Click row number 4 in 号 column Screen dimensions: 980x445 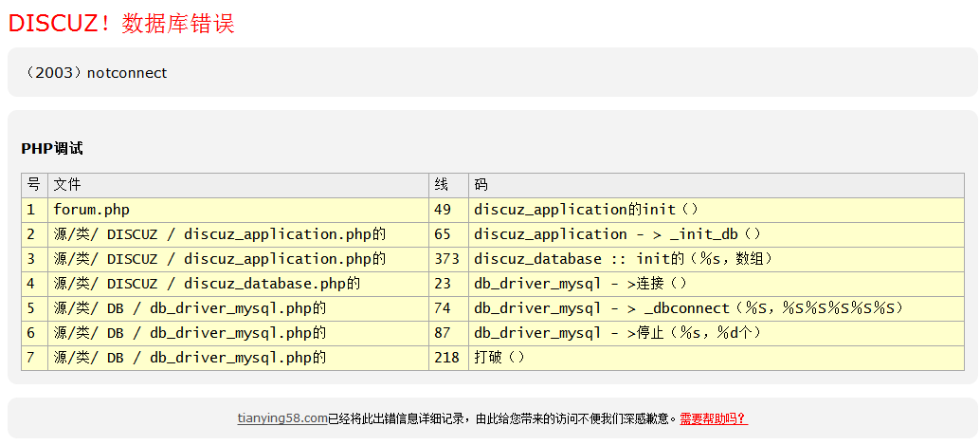(34, 284)
